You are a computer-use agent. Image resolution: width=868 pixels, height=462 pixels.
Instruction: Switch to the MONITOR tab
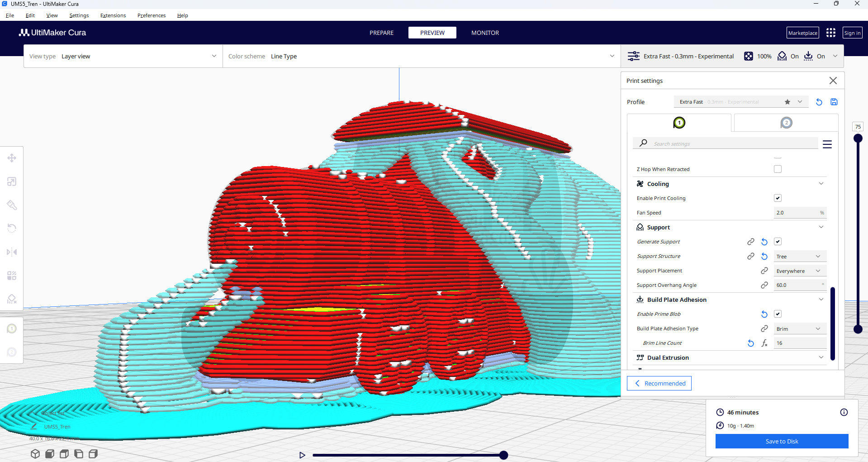point(484,33)
